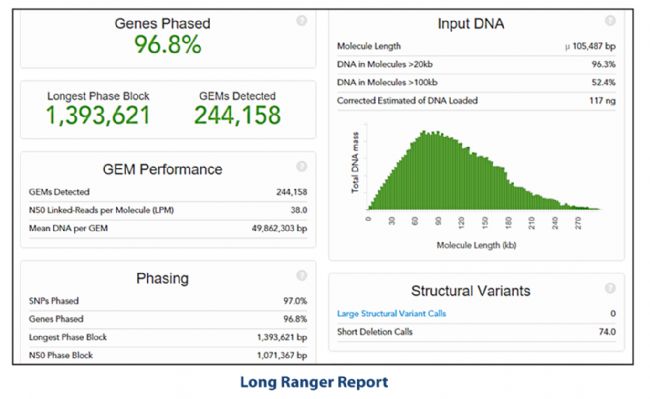650x399 pixels.
Task: Open Large Structural Variant Calls link
Action: pyautogui.click(x=391, y=313)
